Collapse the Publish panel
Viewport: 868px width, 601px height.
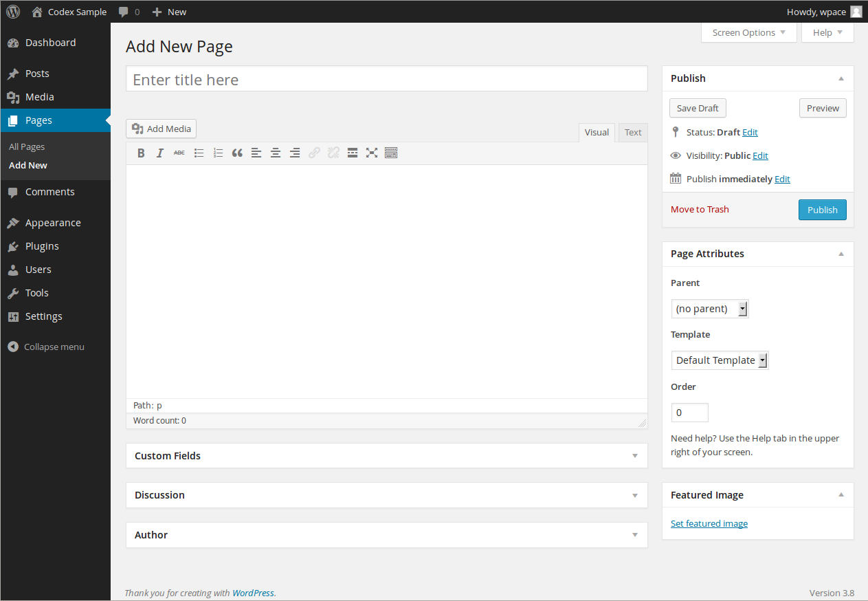click(x=841, y=78)
